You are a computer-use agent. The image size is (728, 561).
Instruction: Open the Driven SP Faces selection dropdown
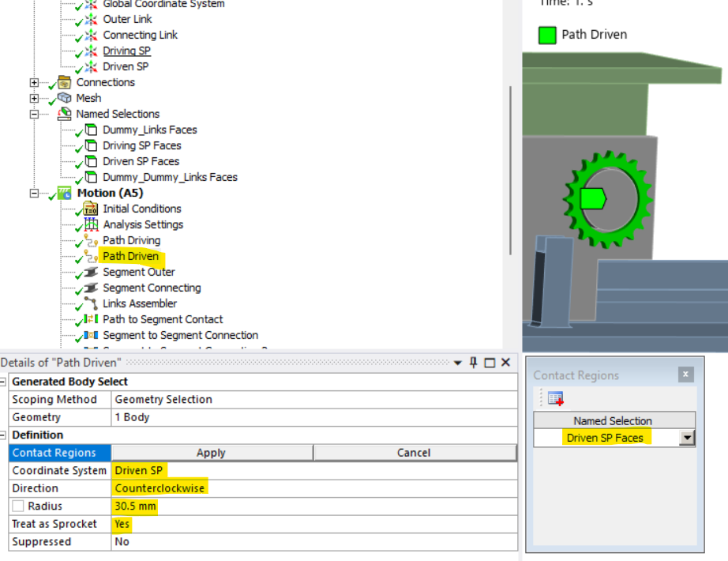pos(685,437)
